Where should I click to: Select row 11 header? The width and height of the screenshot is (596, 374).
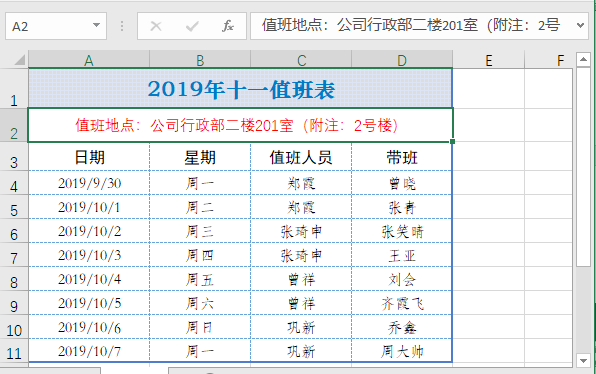coord(14,350)
